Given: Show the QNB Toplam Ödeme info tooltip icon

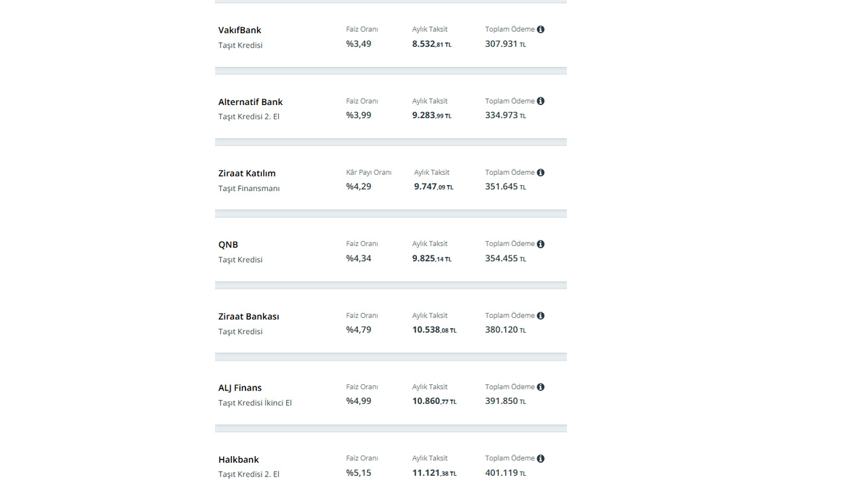Looking at the screenshot, I should pyautogui.click(x=540, y=244).
